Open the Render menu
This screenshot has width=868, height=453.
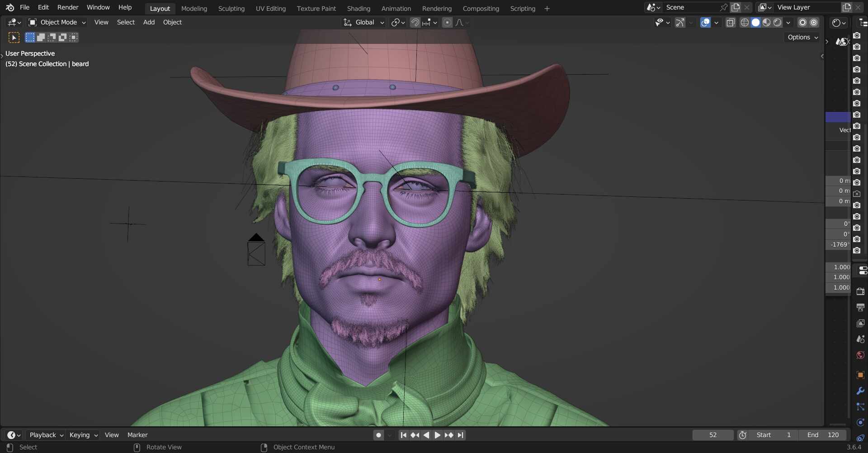pyautogui.click(x=67, y=7)
